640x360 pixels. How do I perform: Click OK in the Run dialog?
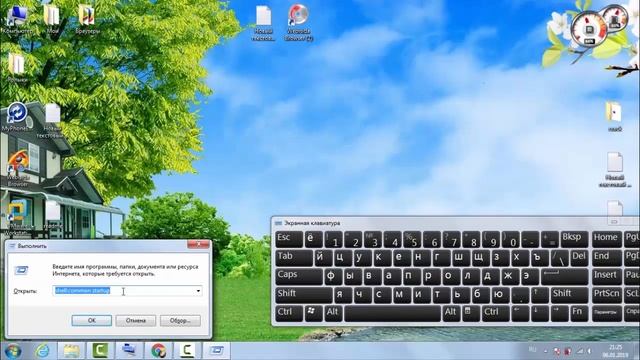coord(91,320)
